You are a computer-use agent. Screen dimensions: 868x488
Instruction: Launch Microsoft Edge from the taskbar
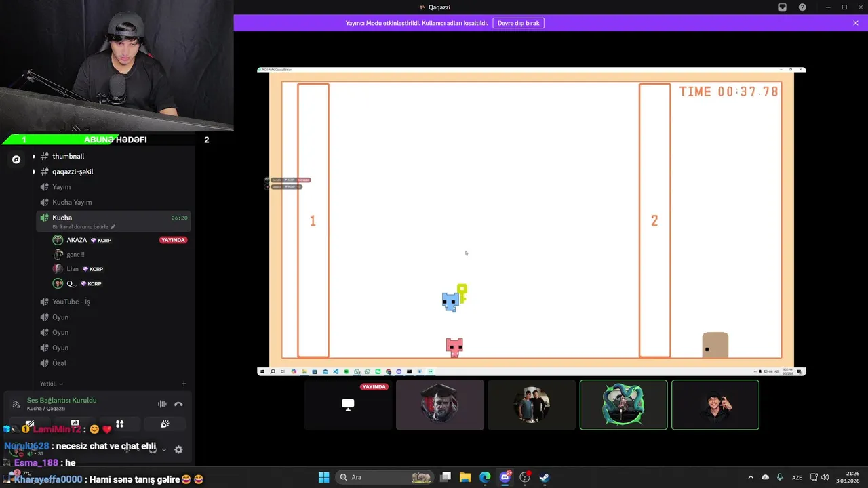pos(485,477)
